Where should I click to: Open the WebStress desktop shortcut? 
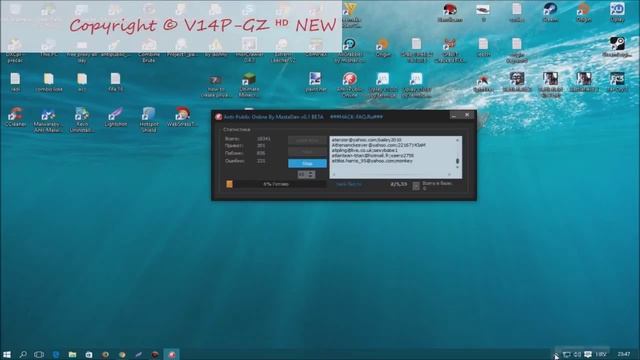[182, 117]
